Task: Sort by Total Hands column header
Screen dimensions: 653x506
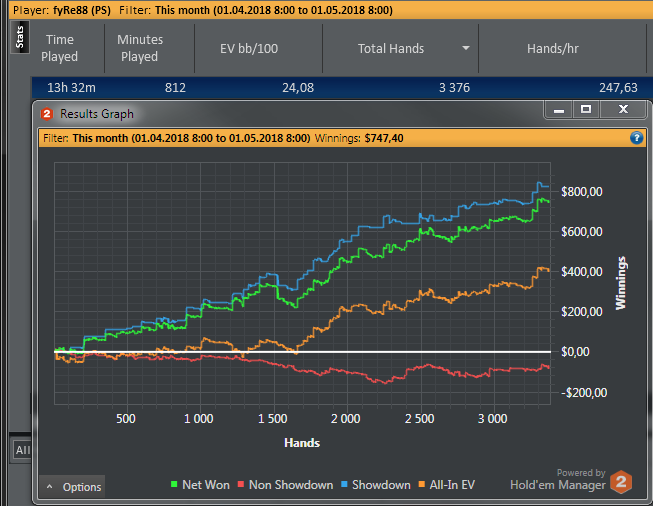Action: [391, 49]
